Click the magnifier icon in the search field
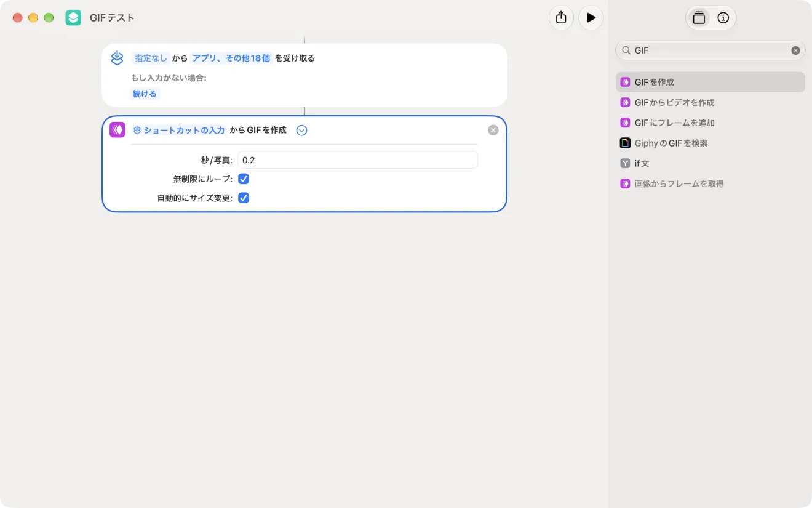 [626, 50]
